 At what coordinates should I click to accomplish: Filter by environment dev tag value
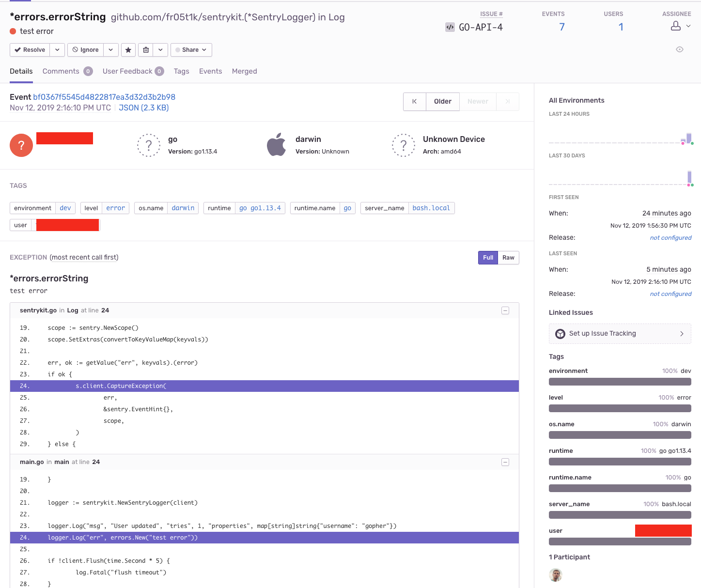click(x=65, y=208)
